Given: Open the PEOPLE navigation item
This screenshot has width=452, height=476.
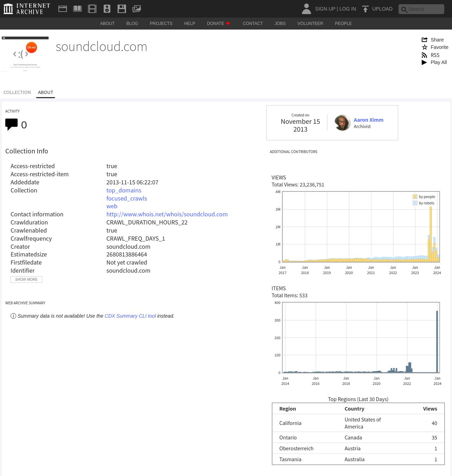Looking at the screenshot, I should click(x=343, y=24).
